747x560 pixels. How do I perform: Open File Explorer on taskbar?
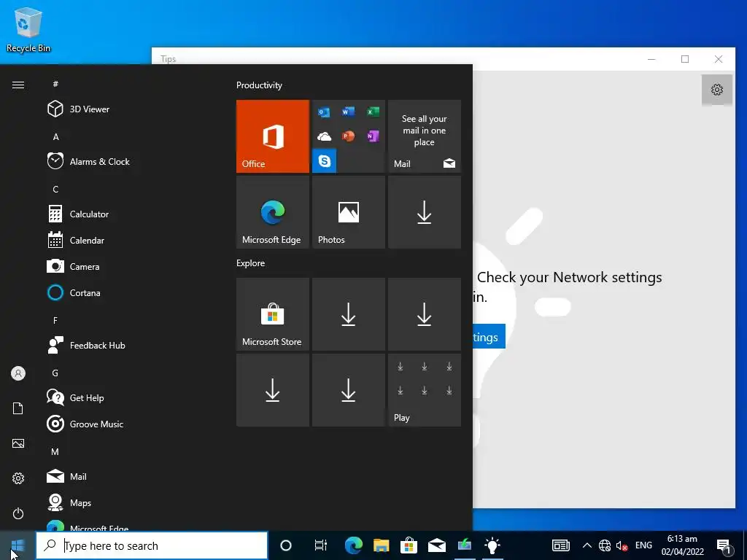(381, 545)
